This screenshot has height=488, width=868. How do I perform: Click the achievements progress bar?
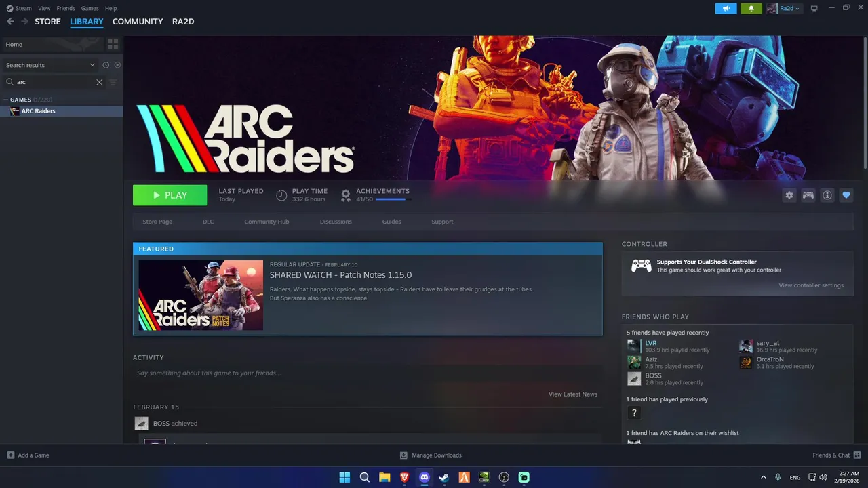point(393,199)
